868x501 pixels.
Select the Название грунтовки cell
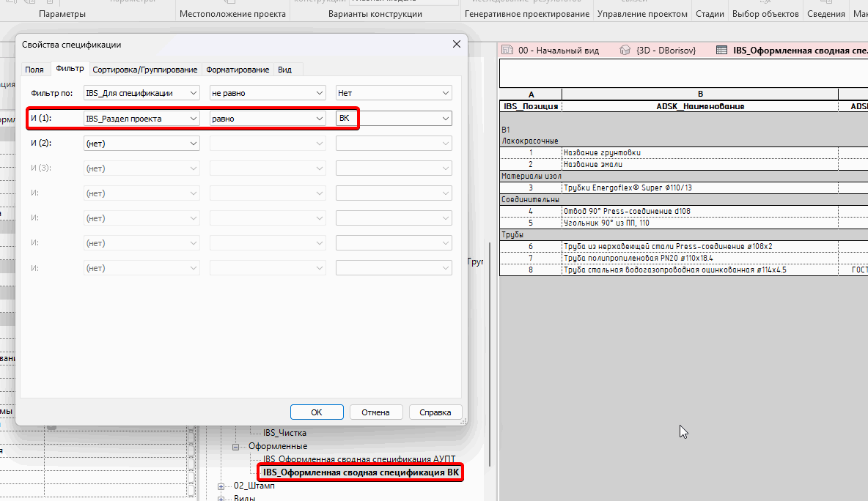click(700, 152)
